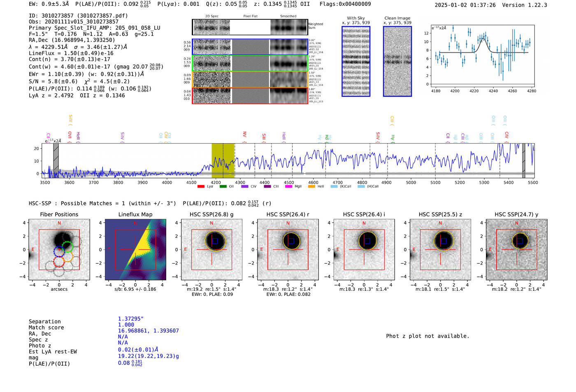Click the Gaussian fit peak in emission-line plot
The image size is (576, 392).
pyautogui.click(x=483, y=38)
